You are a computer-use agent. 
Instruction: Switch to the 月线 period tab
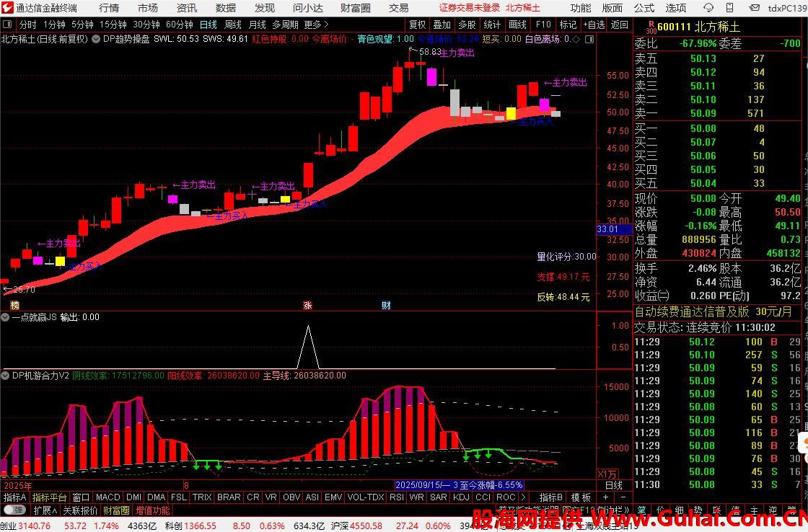(257, 25)
